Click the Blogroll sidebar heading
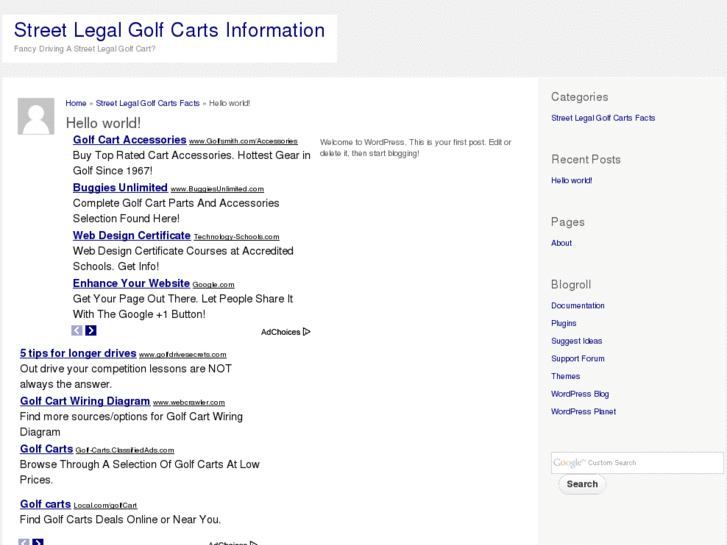The height and width of the screenshot is (545, 727). (x=571, y=285)
